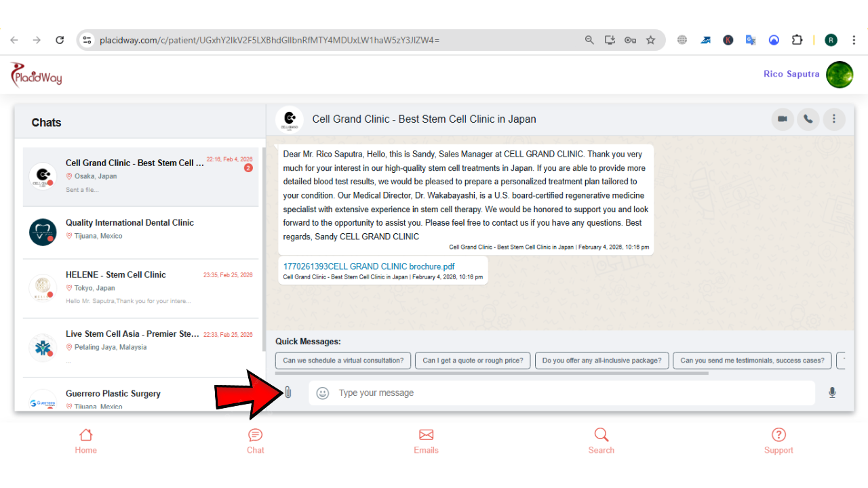Image resolution: width=868 pixels, height=488 pixels.
Task: Select 'Can we schedule a virtual consultation?' quick message
Action: coord(343,361)
